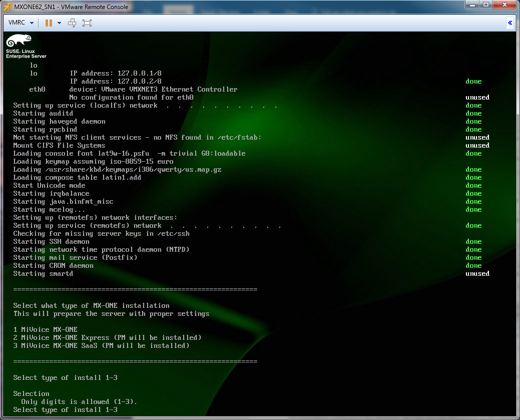
Task: Click the "unused" status beside Starting smartd
Action: pyautogui.click(x=477, y=274)
